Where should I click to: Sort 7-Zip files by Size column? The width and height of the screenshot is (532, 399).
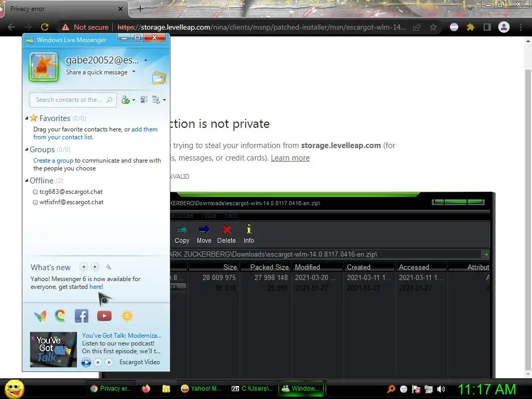(x=214, y=268)
